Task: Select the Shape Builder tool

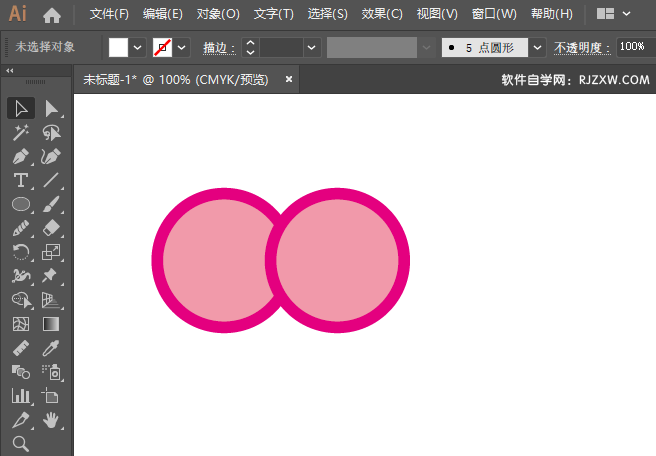Action: [21, 300]
